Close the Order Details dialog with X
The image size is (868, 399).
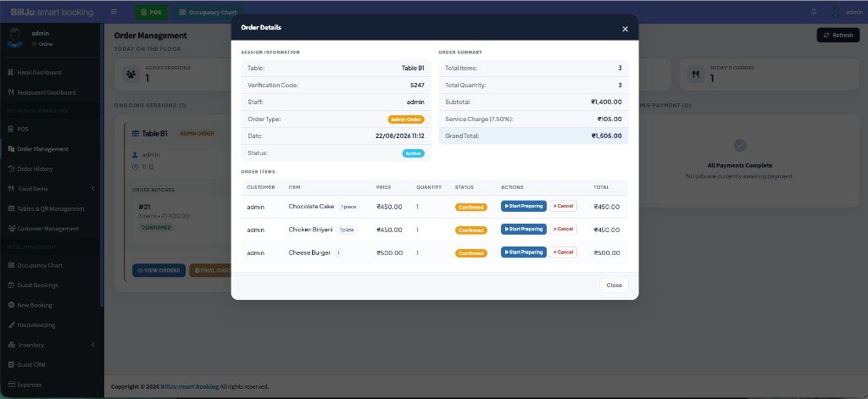[x=625, y=29]
